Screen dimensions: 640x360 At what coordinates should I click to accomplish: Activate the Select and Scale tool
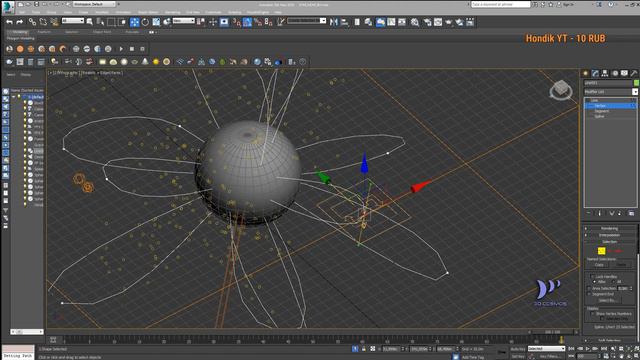pyautogui.click(x=156, y=22)
